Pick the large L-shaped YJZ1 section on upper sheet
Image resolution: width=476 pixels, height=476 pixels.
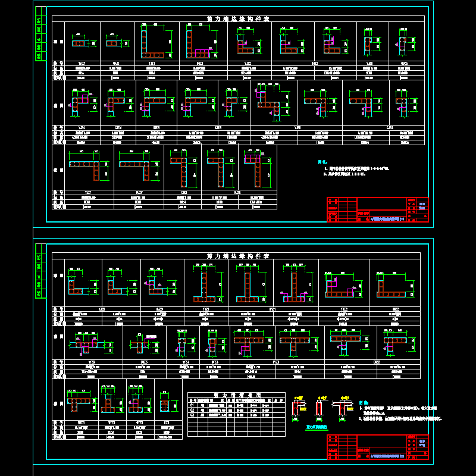152,43
